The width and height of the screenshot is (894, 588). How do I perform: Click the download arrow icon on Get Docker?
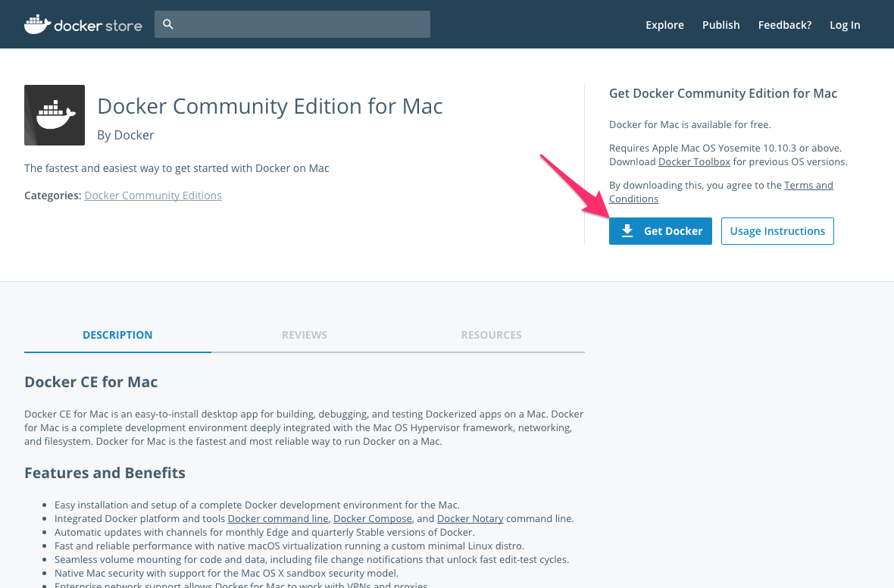pyautogui.click(x=627, y=231)
